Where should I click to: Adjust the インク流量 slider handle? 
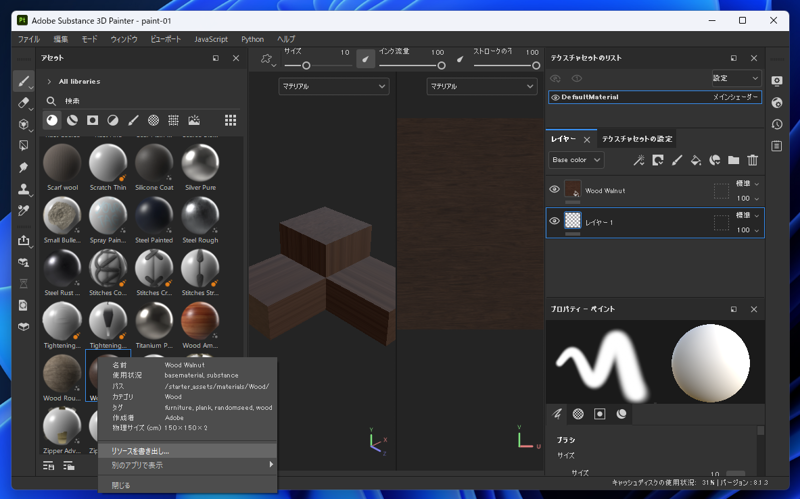[441, 65]
